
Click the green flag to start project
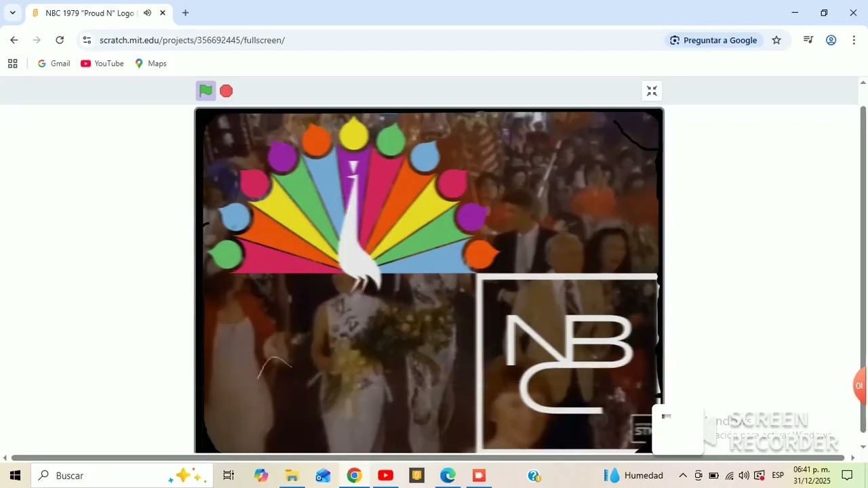tap(205, 91)
